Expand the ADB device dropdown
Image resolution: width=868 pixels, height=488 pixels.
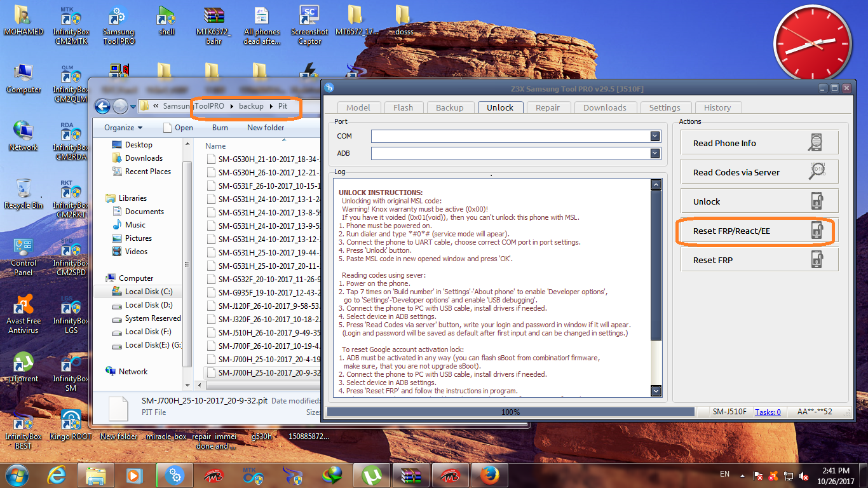pos(655,153)
